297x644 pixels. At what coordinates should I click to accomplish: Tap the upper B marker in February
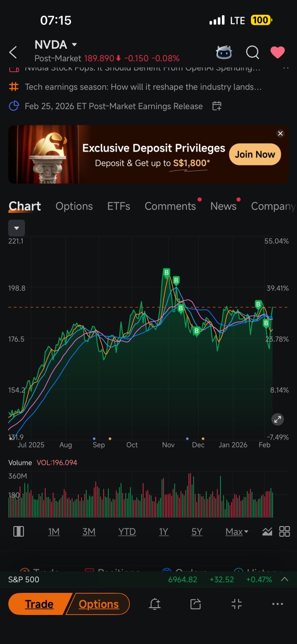pyautogui.click(x=258, y=304)
